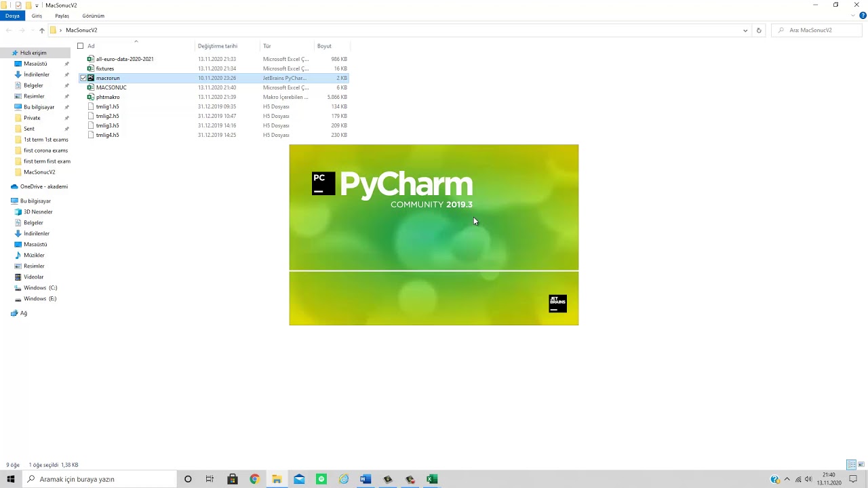Select the fixtures Excel file icon

[x=91, y=68]
